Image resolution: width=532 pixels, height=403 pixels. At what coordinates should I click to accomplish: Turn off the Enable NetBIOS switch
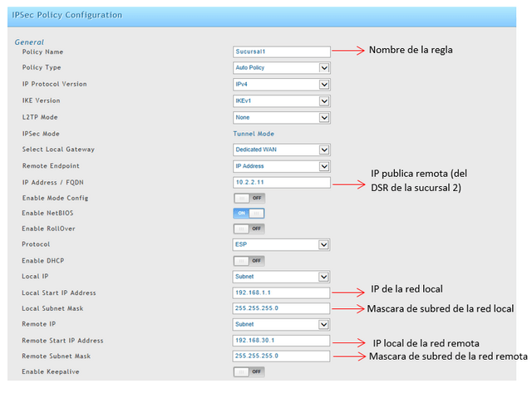249,214
